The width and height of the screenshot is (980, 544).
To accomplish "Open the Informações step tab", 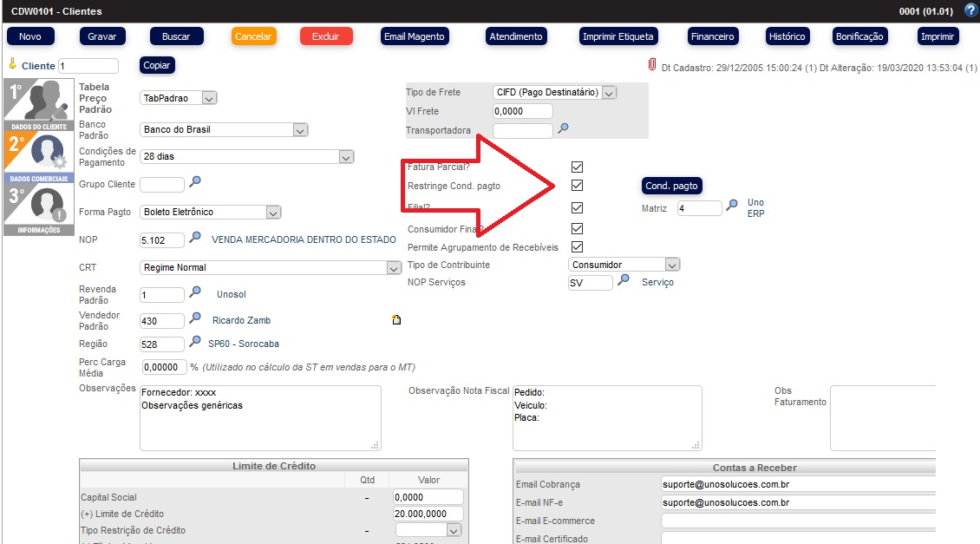I will 36,209.
